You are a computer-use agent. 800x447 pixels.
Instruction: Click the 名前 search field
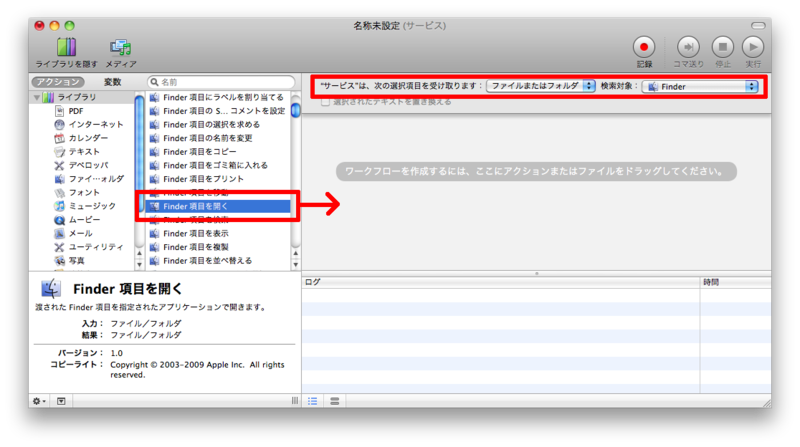pos(221,82)
